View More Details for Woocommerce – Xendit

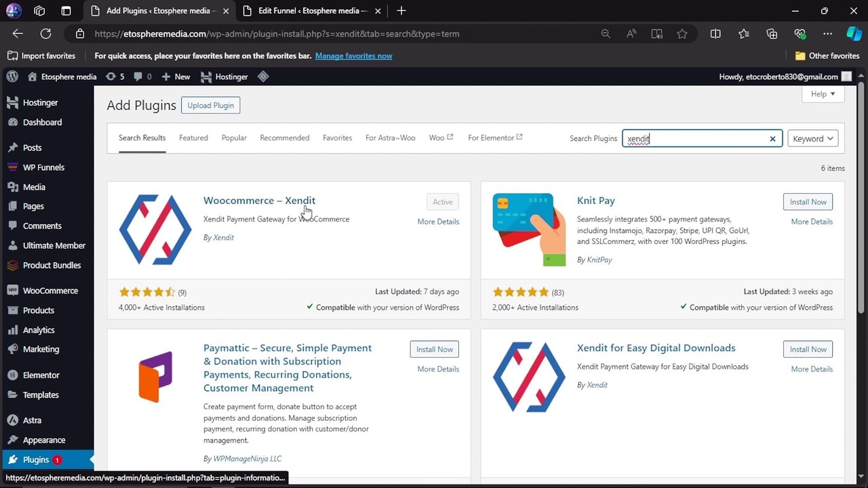[438, 222]
